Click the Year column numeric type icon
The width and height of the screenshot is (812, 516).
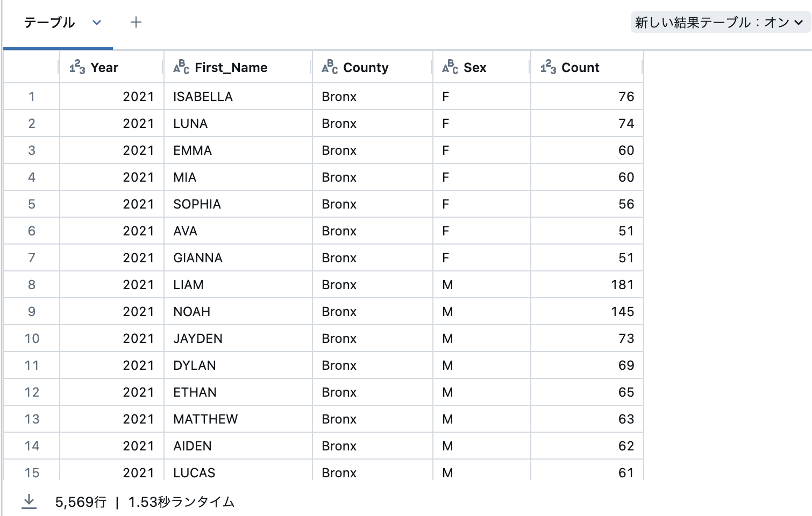click(77, 67)
